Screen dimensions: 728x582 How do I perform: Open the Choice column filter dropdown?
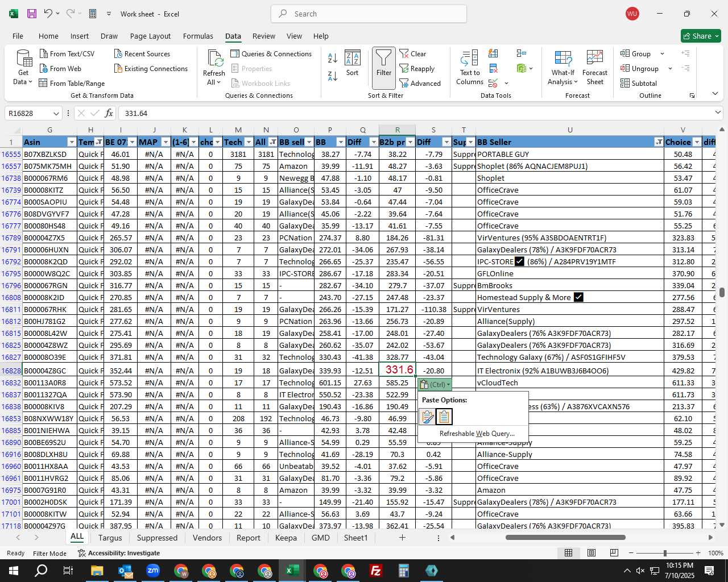pyautogui.click(x=697, y=142)
